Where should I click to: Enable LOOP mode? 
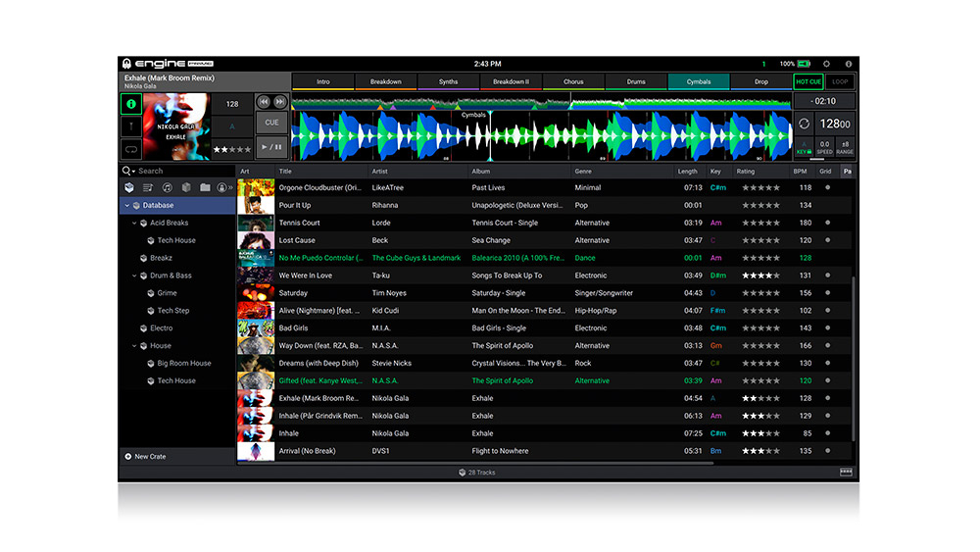[x=840, y=82]
